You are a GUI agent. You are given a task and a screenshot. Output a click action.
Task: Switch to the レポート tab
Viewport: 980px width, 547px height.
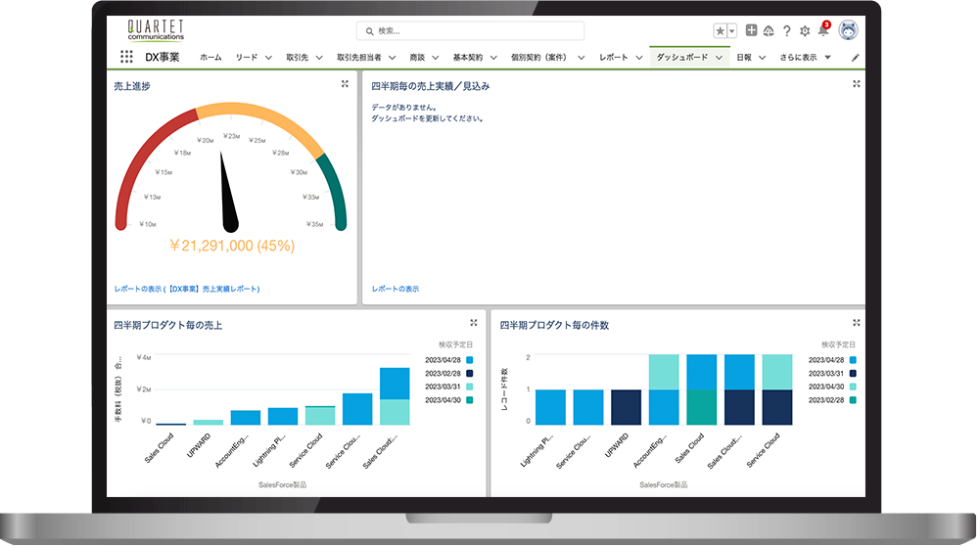click(613, 58)
